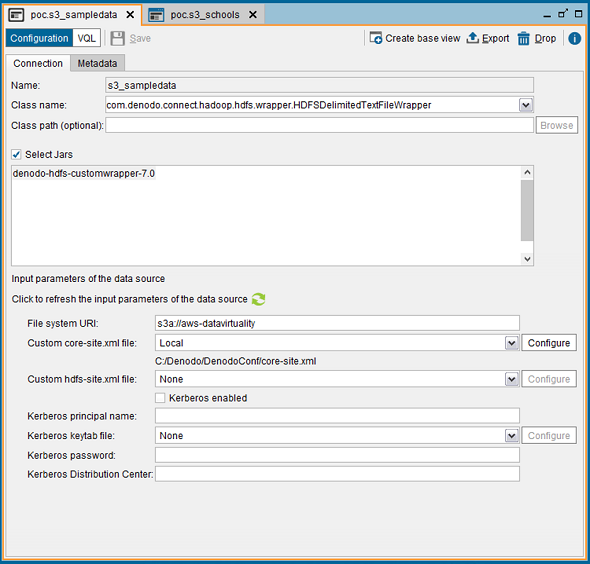Click the data source icon on poc.s3_sampledata tab
Image resolution: width=590 pixels, height=564 pixels.
pyautogui.click(x=16, y=15)
